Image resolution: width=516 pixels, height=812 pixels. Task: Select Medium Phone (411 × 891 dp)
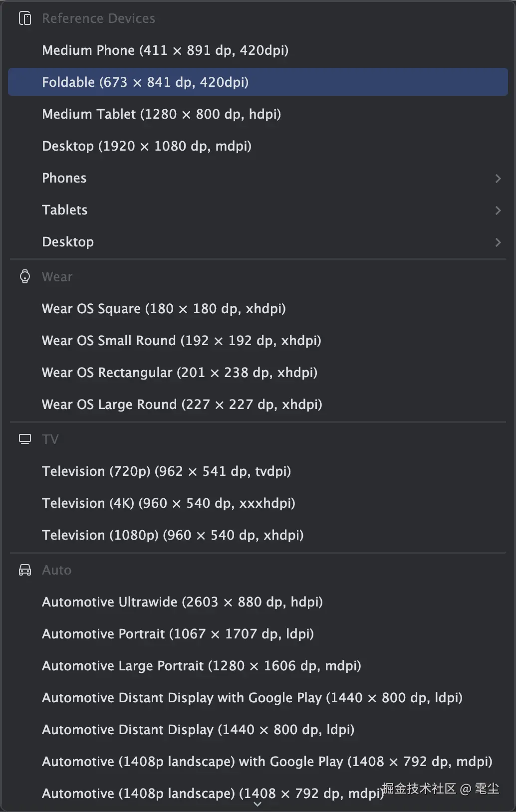pos(165,50)
